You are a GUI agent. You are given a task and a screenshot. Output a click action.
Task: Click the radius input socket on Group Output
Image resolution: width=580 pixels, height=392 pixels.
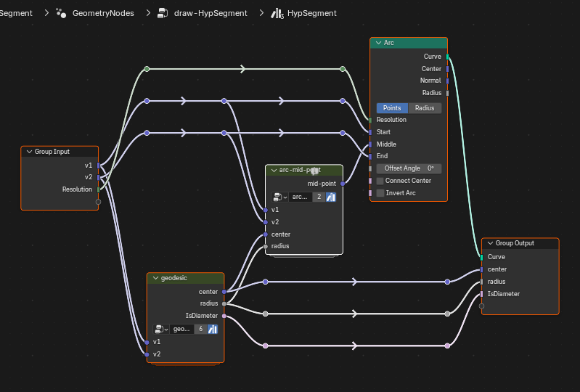click(x=481, y=282)
